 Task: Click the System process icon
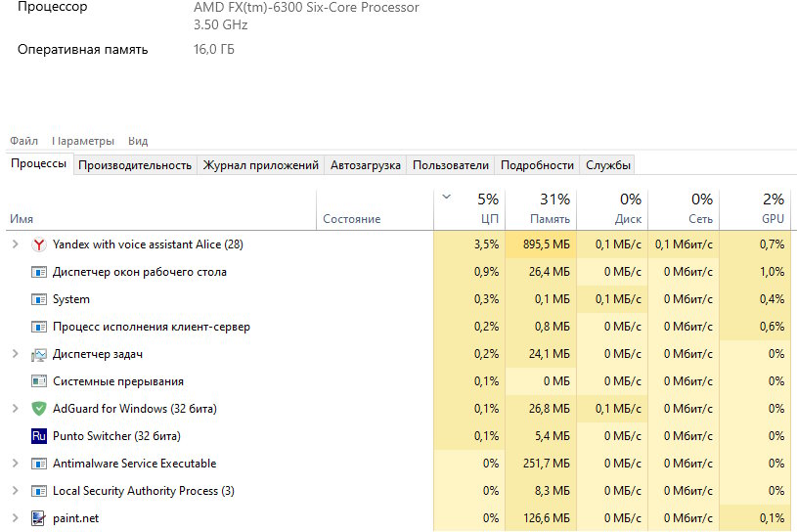[x=39, y=299]
